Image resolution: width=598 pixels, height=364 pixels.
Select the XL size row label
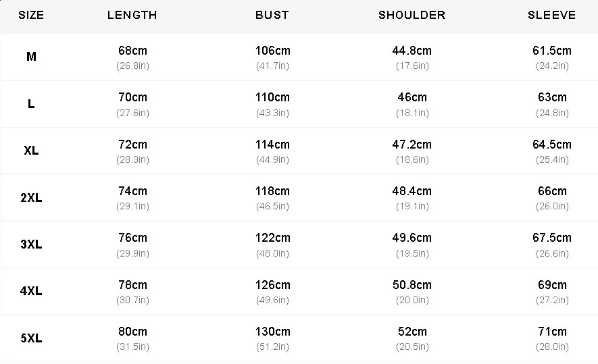click(31, 151)
